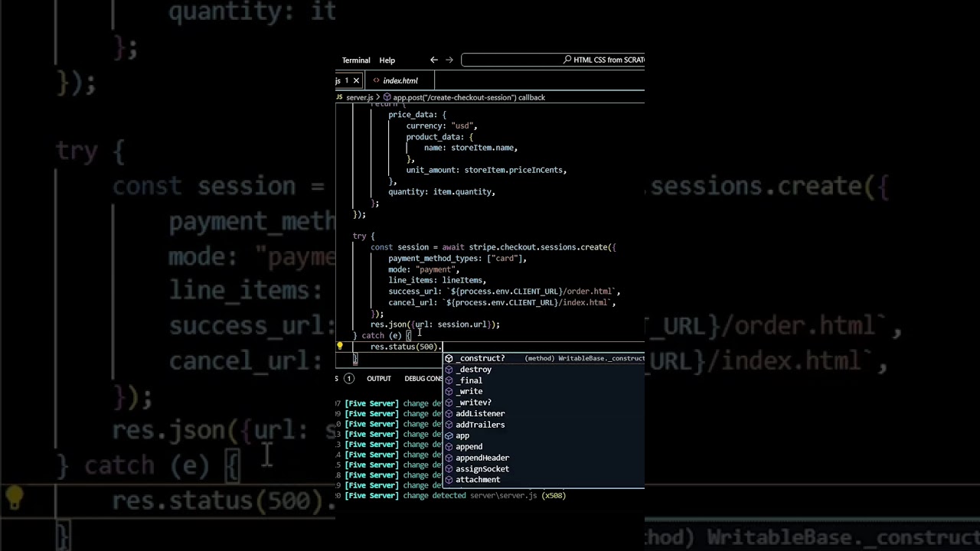This screenshot has height=551, width=980.
Task: Open the Terminal menu
Action: point(356,60)
